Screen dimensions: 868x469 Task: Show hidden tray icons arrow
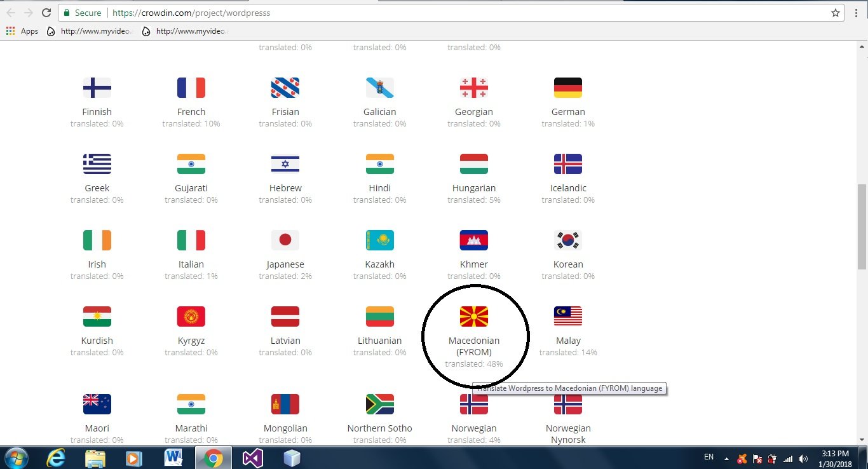point(726,458)
